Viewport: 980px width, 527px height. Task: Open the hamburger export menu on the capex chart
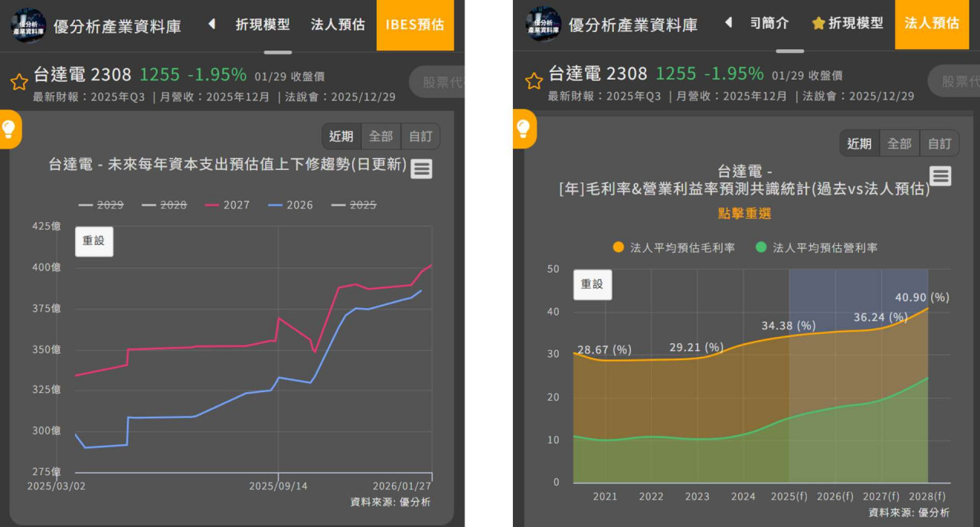[421, 169]
